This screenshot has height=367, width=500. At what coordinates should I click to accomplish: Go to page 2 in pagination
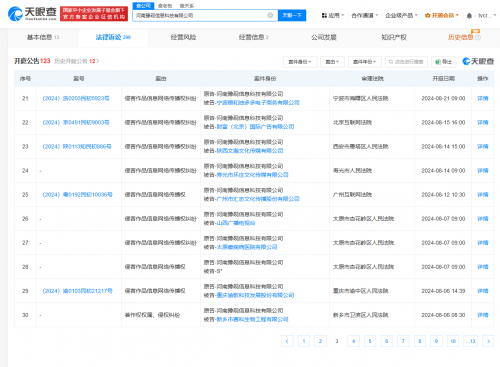[x=320, y=341]
